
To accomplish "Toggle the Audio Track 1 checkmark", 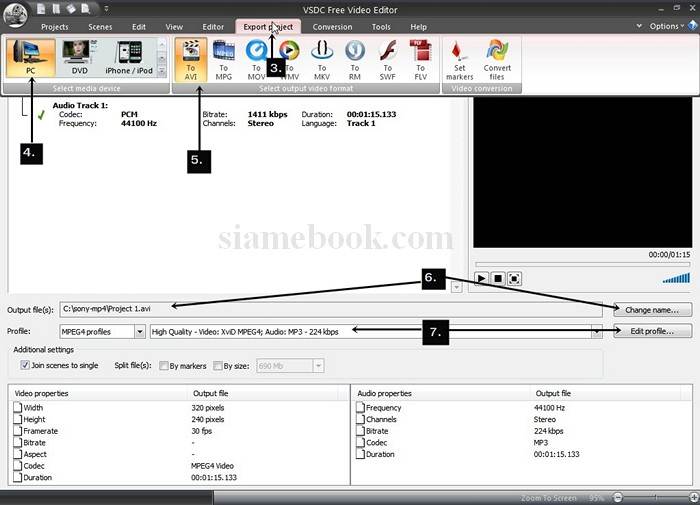I will click(x=41, y=115).
